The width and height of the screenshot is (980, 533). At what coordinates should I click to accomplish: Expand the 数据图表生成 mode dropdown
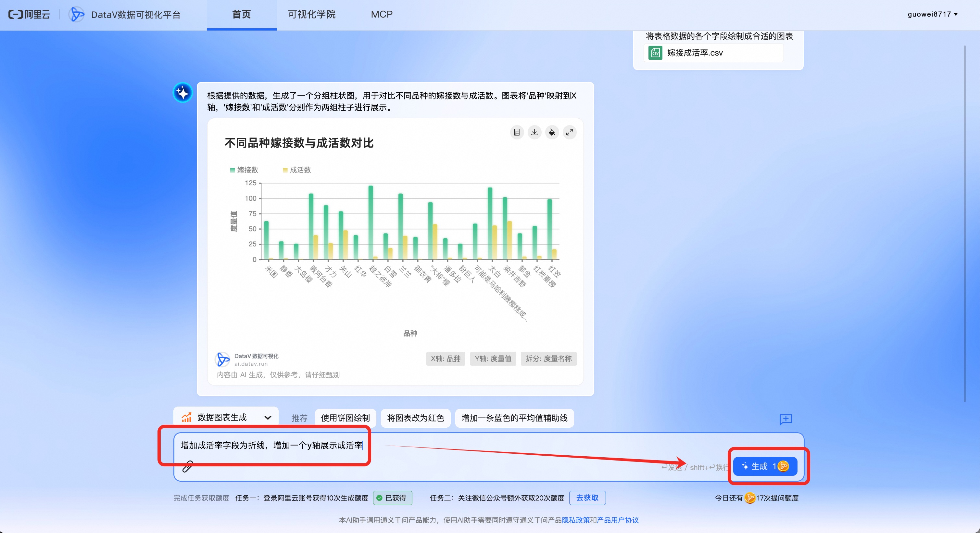tap(268, 418)
